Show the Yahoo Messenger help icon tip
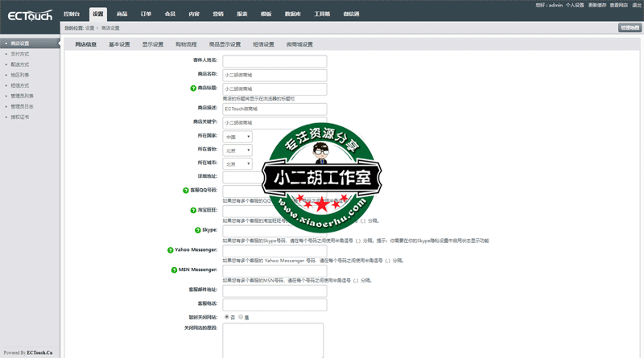 click(x=171, y=250)
